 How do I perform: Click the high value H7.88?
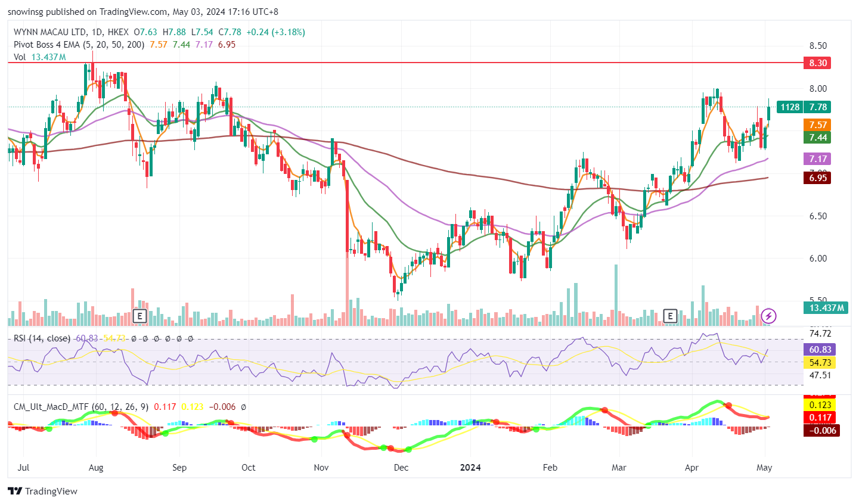(x=174, y=32)
